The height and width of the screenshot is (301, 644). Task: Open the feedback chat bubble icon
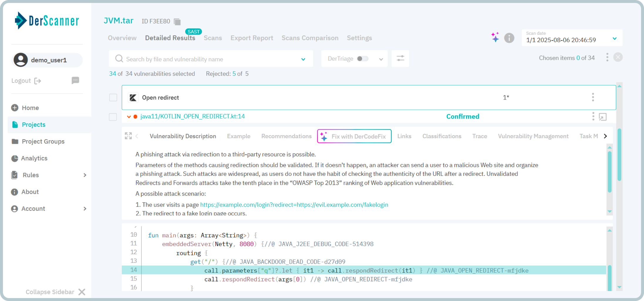[75, 80]
